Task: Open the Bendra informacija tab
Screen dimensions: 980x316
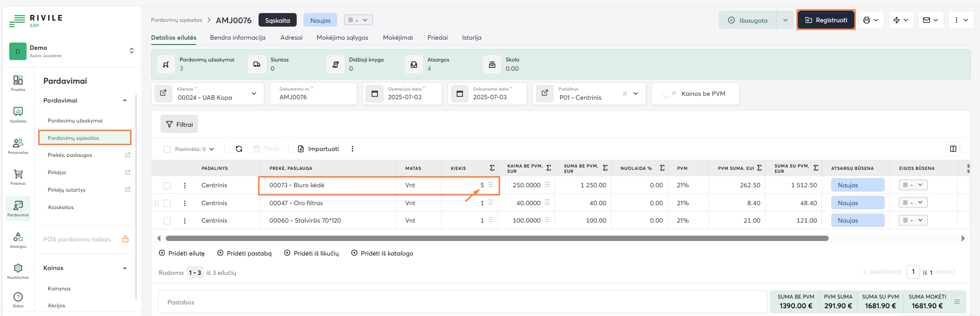Action: (237, 38)
